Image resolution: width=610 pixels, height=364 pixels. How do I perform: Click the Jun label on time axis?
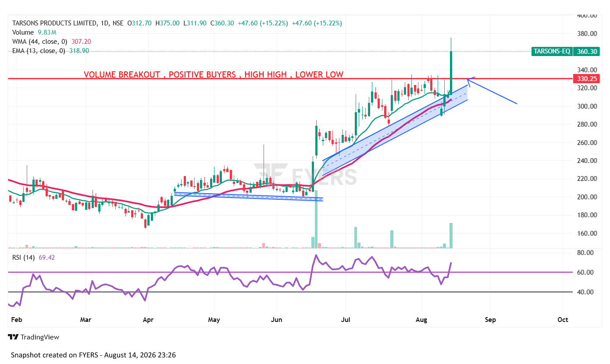coord(277,320)
